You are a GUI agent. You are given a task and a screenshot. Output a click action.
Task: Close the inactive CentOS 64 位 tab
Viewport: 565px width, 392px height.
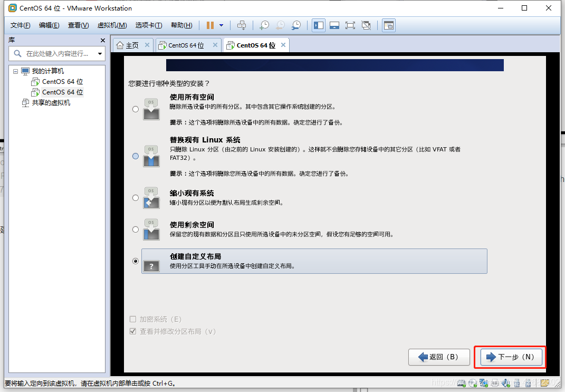(x=215, y=45)
